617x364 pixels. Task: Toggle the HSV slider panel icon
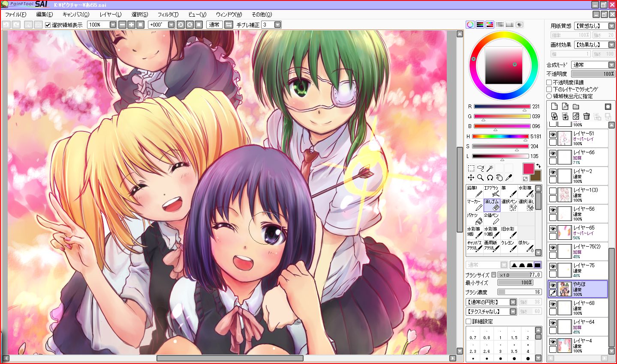tap(490, 25)
